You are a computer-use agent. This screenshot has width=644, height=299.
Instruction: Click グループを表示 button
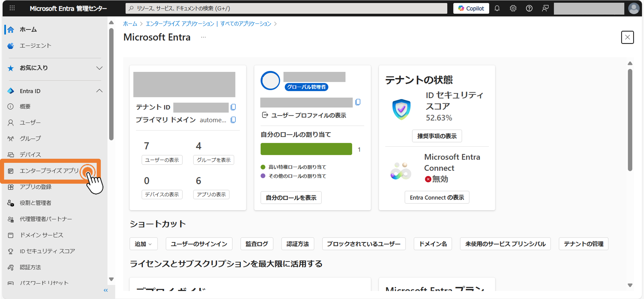coord(213,160)
